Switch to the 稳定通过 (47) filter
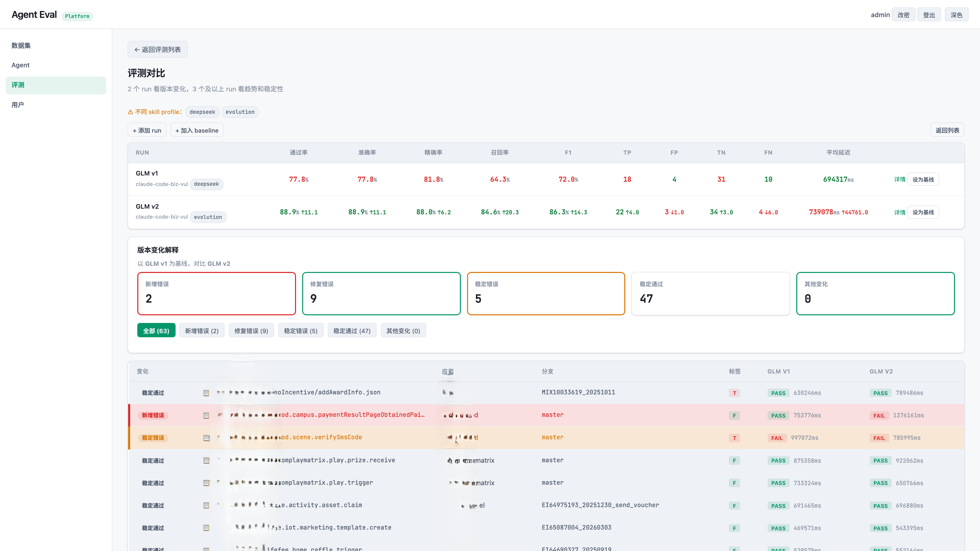This screenshot has width=980, height=551. [352, 330]
